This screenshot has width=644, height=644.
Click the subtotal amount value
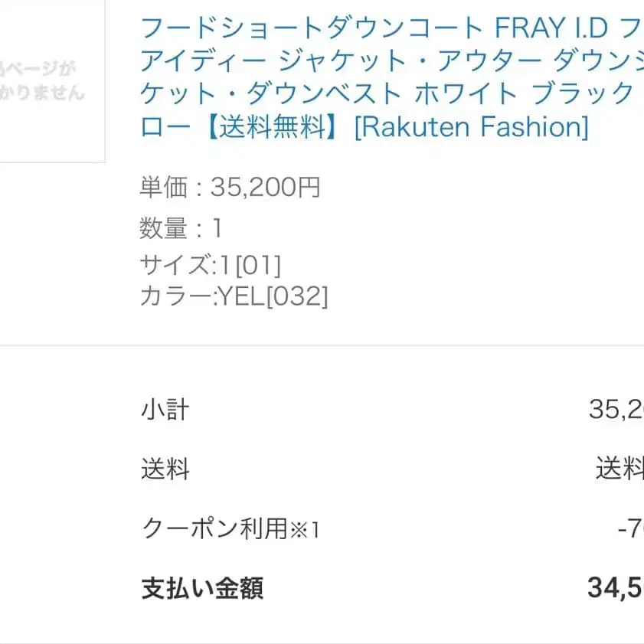[x=616, y=410]
